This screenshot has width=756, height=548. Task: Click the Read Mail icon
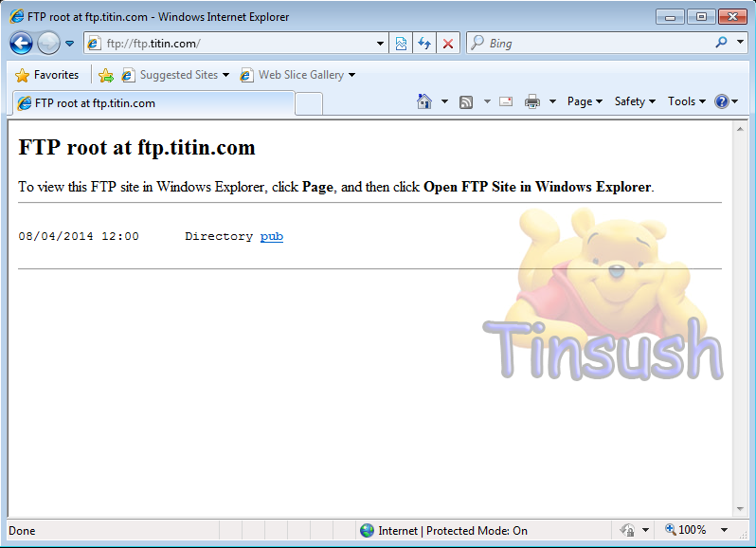coord(506,101)
